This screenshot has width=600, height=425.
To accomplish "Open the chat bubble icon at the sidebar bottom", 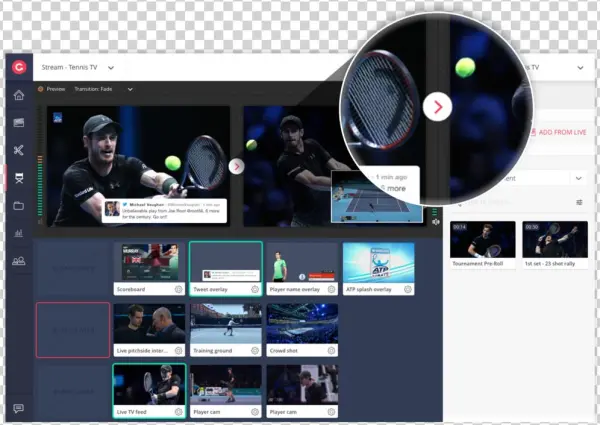I will pos(18,408).
